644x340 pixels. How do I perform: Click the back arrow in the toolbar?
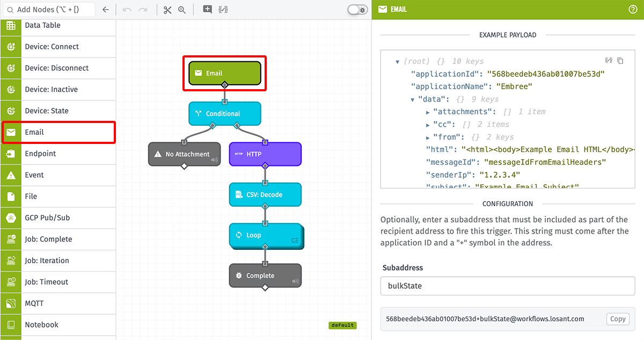pyautogui.click(x=106, y=10)
